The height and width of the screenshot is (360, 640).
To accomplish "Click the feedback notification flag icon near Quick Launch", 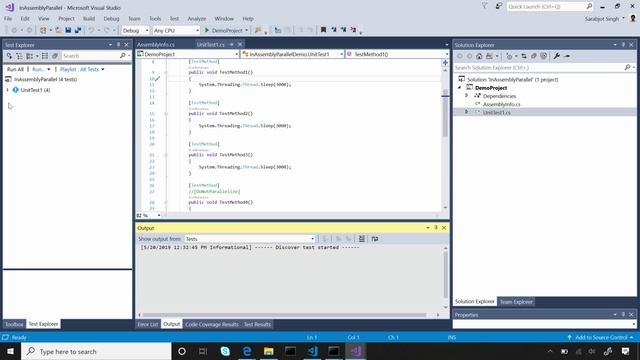I will click(498, 6).
